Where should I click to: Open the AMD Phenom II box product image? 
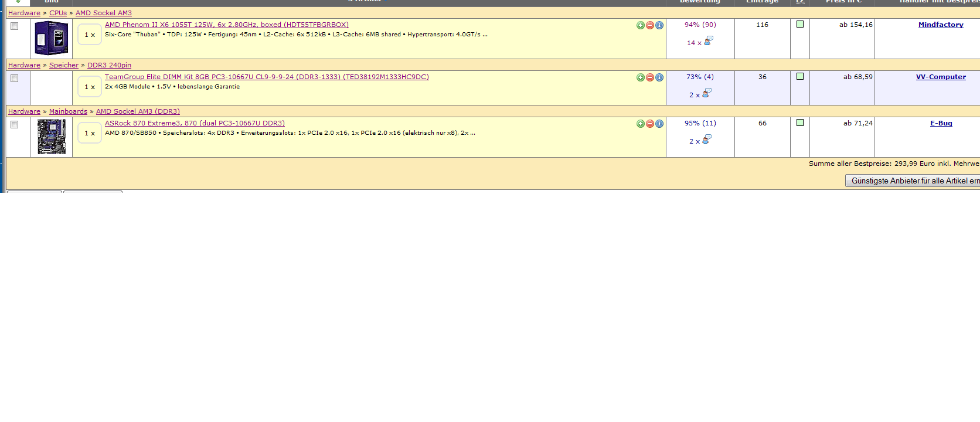[52, 38]
